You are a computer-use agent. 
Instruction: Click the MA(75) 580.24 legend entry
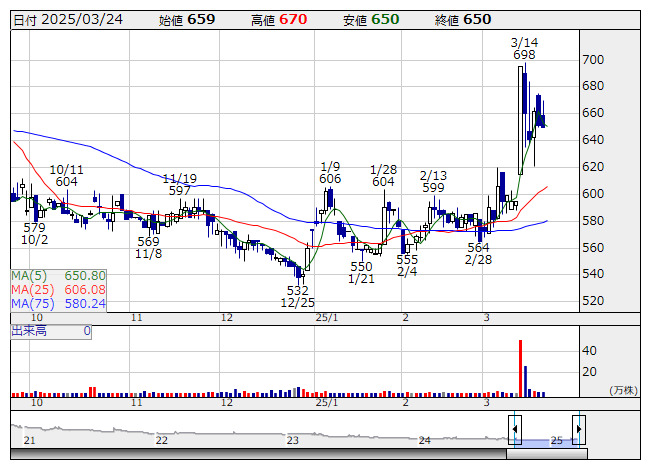tap(58, 303)
